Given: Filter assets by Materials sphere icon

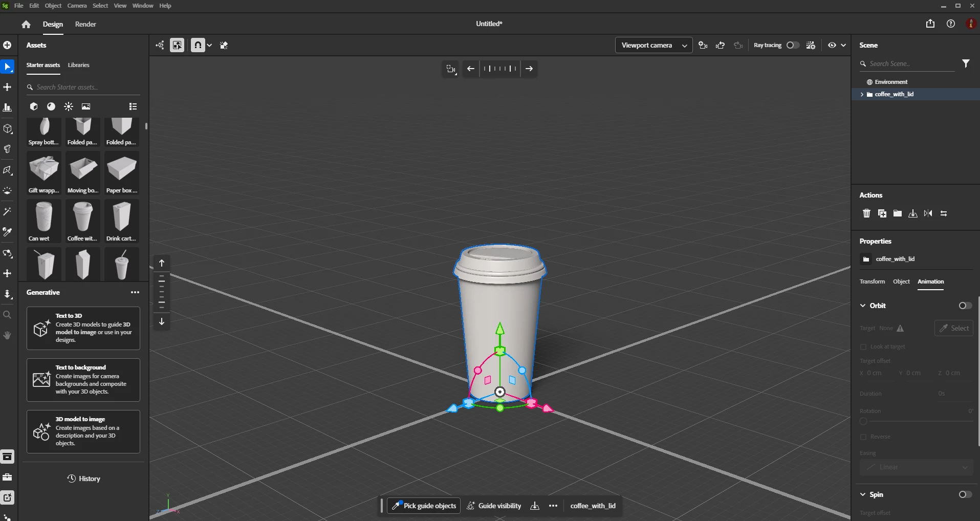Looking at the screenshot, I should point(51,106).
